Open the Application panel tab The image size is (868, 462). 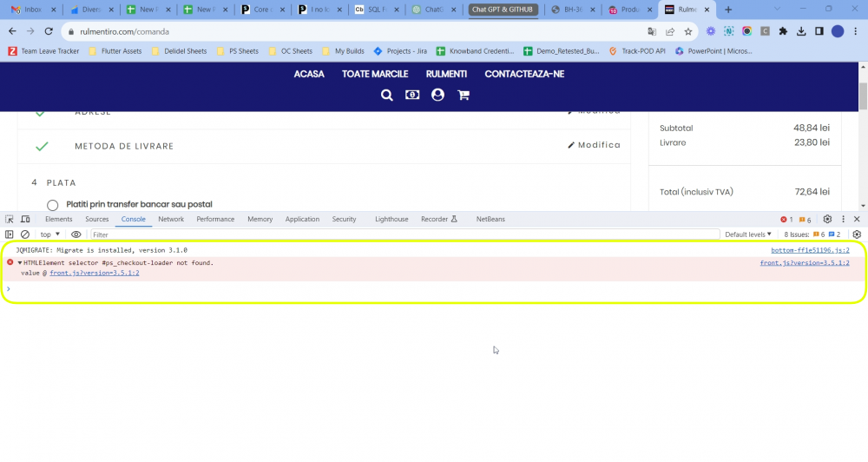(x=302, y=220)
